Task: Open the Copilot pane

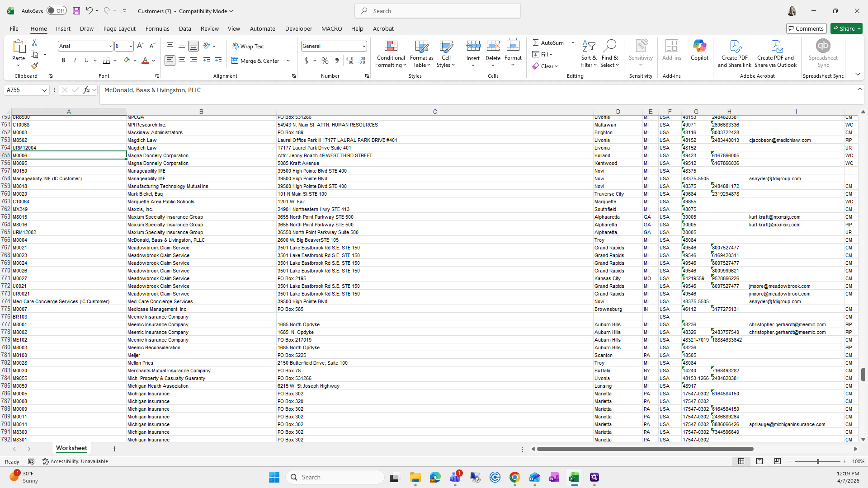Action: (699, 50)
